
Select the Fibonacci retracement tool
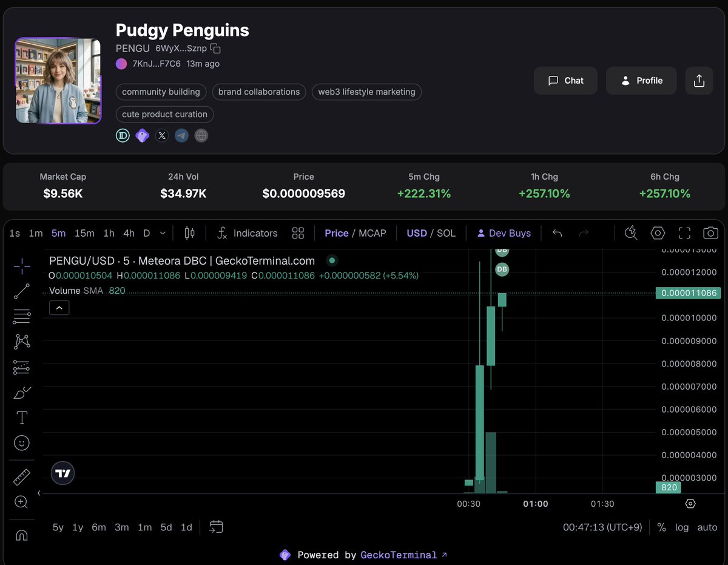coord(22,316)
